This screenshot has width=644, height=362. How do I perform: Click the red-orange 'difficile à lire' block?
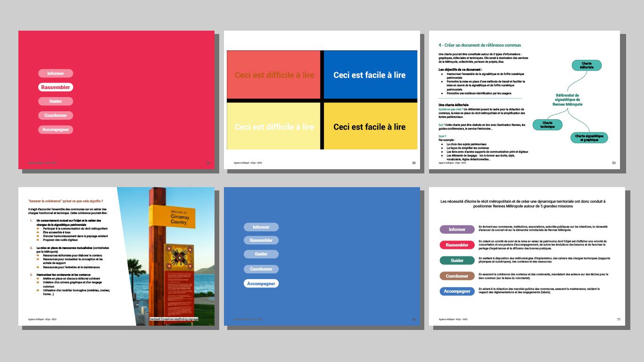pyautogui.click(x=273, y=74)
